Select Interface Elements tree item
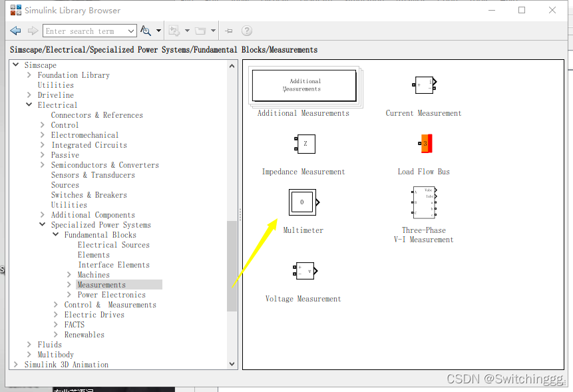Screen dimensions: 573x392 tap(114, 265)
